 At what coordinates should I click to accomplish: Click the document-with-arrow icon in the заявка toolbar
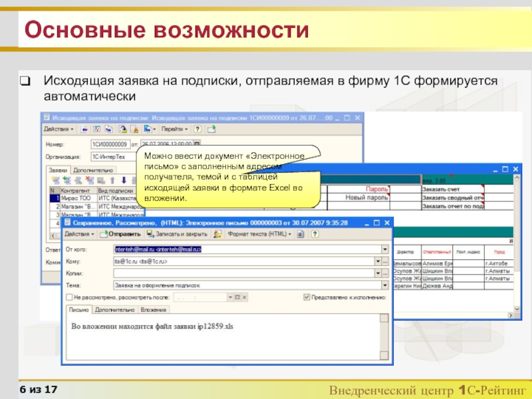122,129
